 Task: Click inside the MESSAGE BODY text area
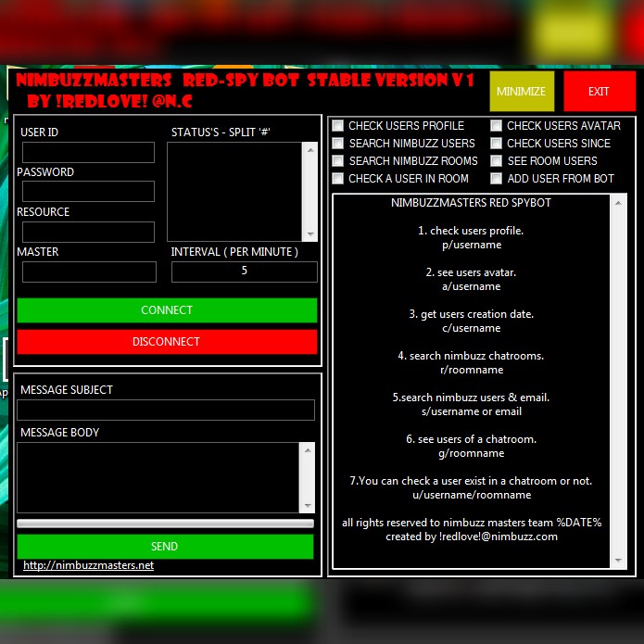(x=158, y=477)
